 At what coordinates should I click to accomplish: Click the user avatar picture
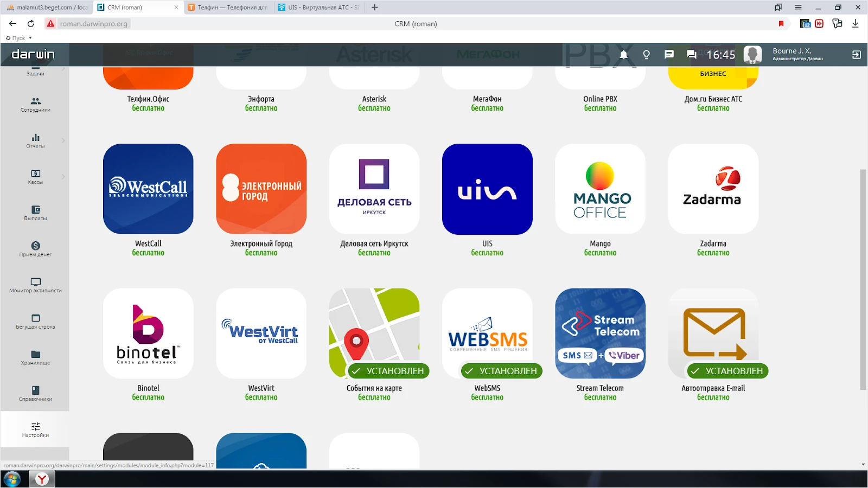click(x=752, y=55)
